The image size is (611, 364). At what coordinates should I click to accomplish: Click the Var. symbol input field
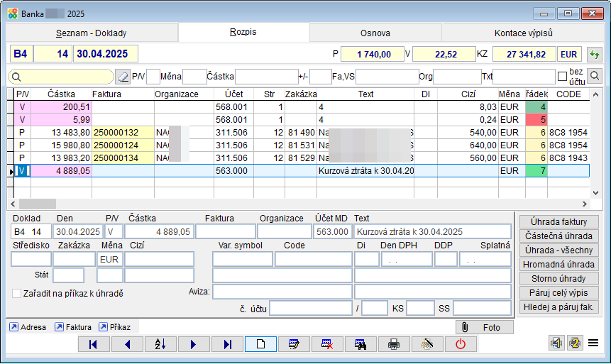[243, 259]
